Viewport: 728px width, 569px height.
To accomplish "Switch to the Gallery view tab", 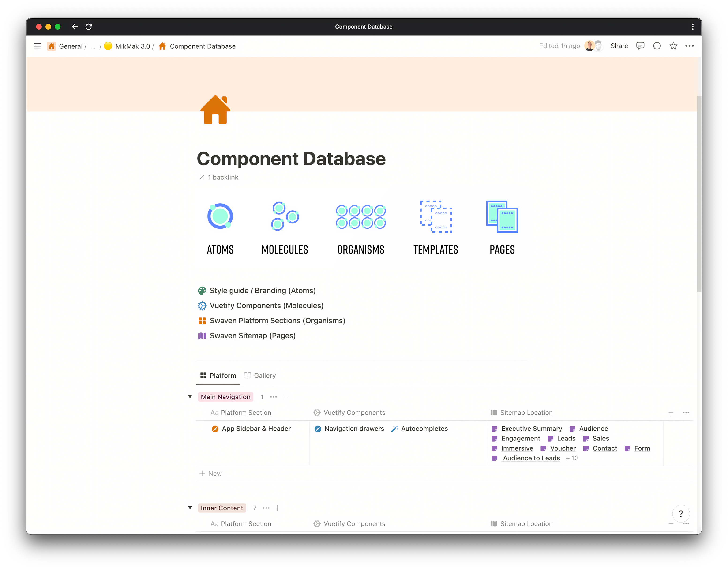I will click(x=265, y=375).
